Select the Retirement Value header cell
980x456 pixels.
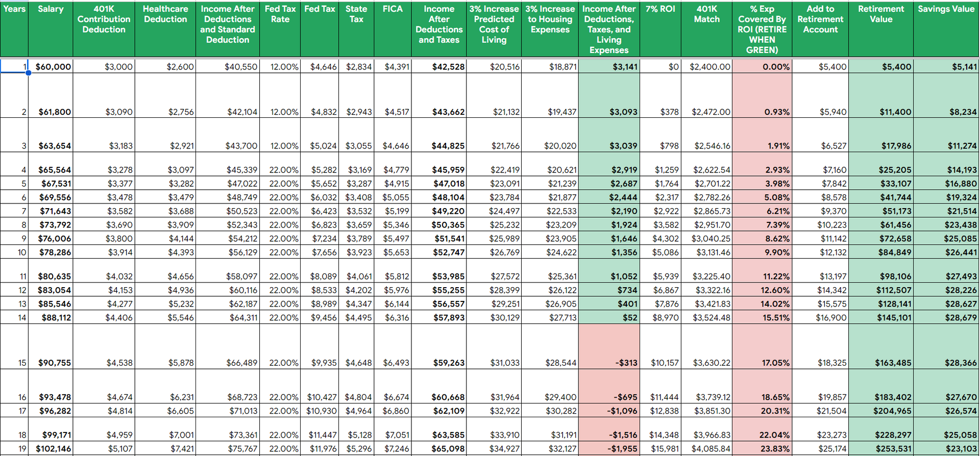pos(881,29)
